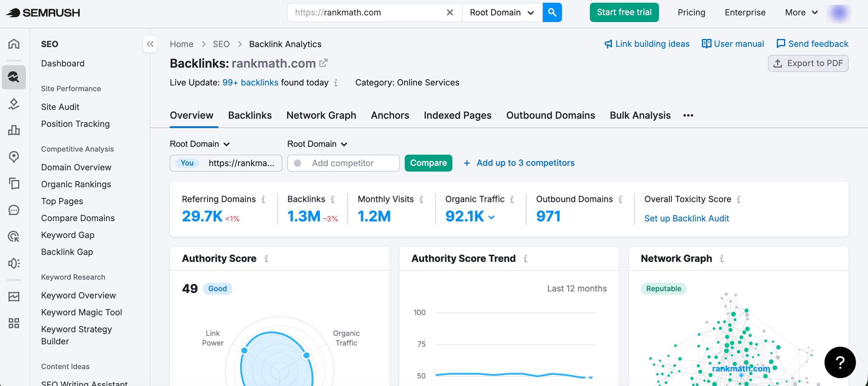868x386 pixels.
Task: Switch to the Outbound Domains tab
Action: [x=551, y=116]
